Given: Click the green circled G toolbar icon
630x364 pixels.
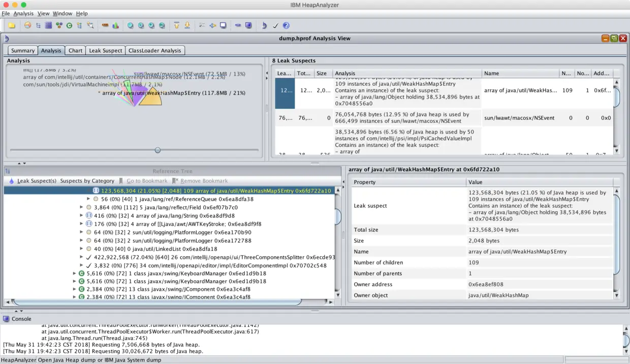Looking at the screenshot, I should click(x=69, y=25).
